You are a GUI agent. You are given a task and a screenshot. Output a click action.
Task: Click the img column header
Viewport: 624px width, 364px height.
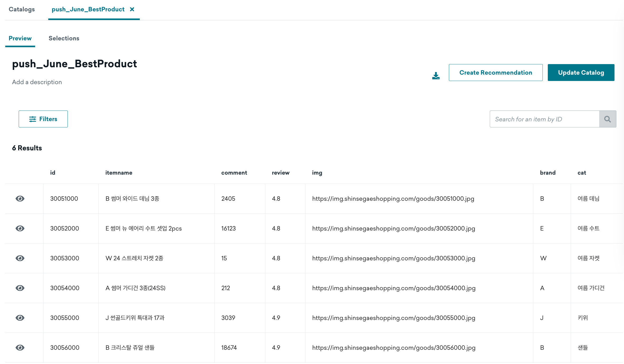coord(317,173)
